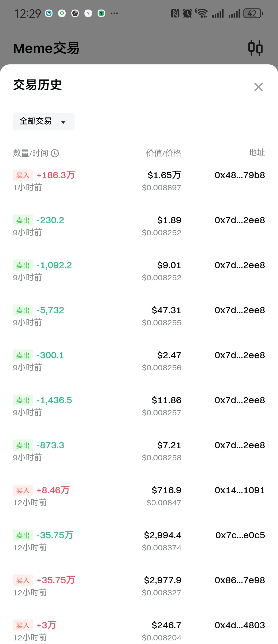Tap the NFC status bar icon

[175, 13]
